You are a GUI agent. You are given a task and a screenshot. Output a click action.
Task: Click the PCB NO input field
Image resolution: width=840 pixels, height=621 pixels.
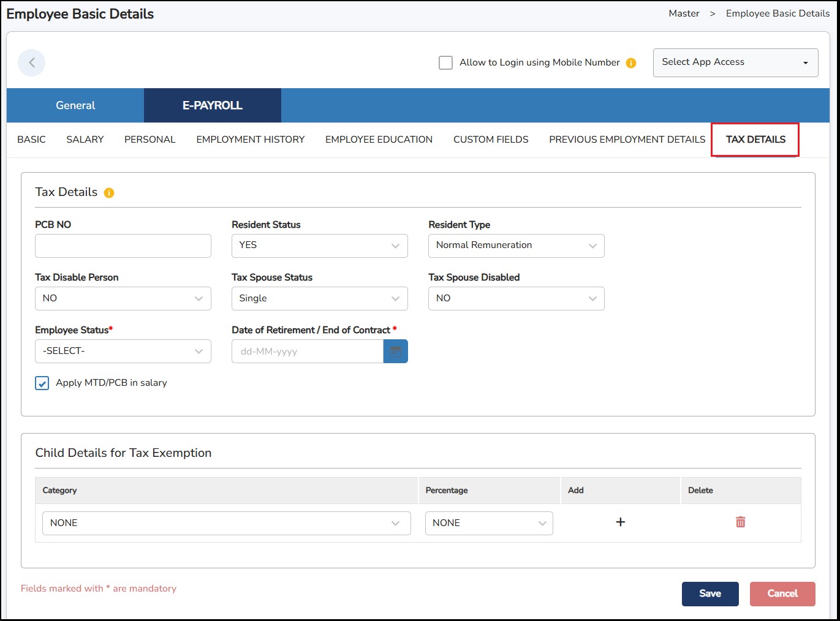[x=123, y=246]
